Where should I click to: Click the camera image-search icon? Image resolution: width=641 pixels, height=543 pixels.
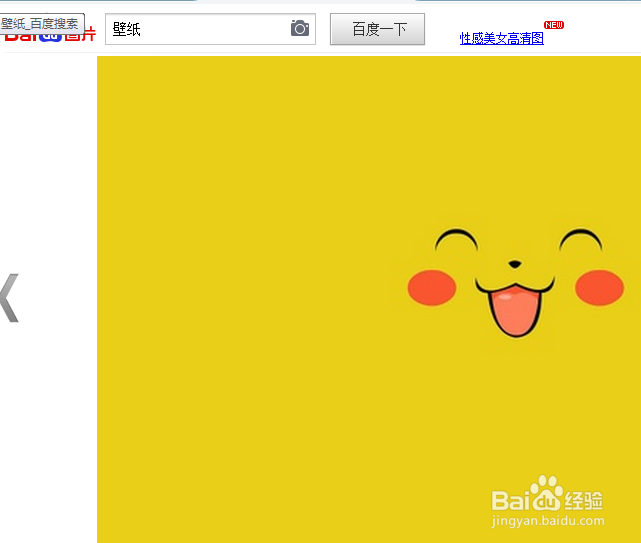coord(300,28)
